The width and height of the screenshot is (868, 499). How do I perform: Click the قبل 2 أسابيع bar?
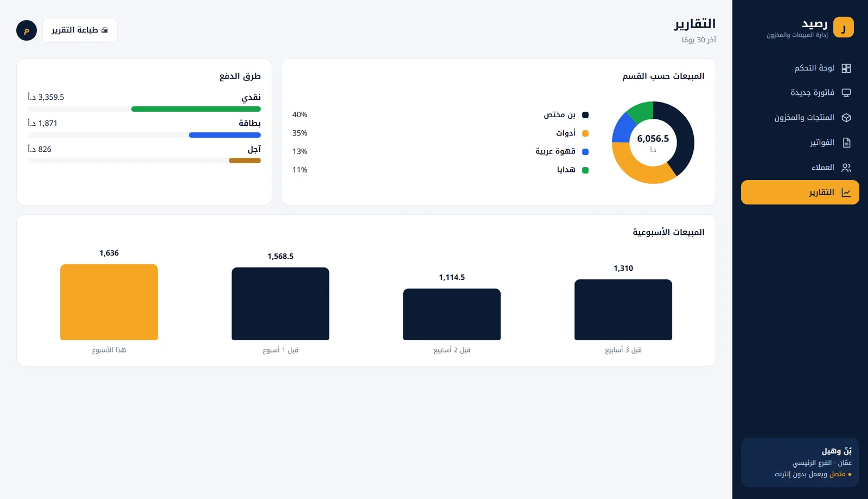click(452, 315)
